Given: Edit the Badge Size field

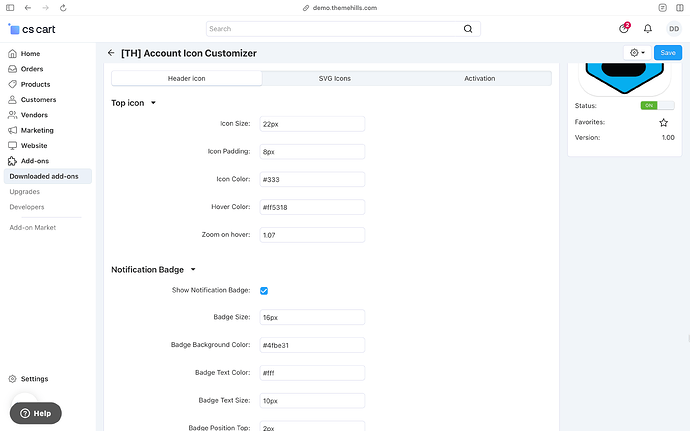Looking at the screenshot, I should coord(312,317).
